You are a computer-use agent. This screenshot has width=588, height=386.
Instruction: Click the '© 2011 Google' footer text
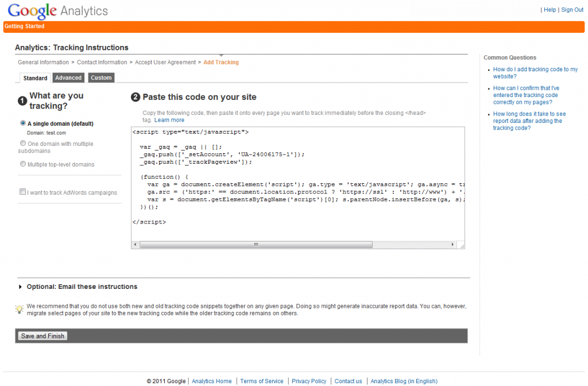pos(166,381)
